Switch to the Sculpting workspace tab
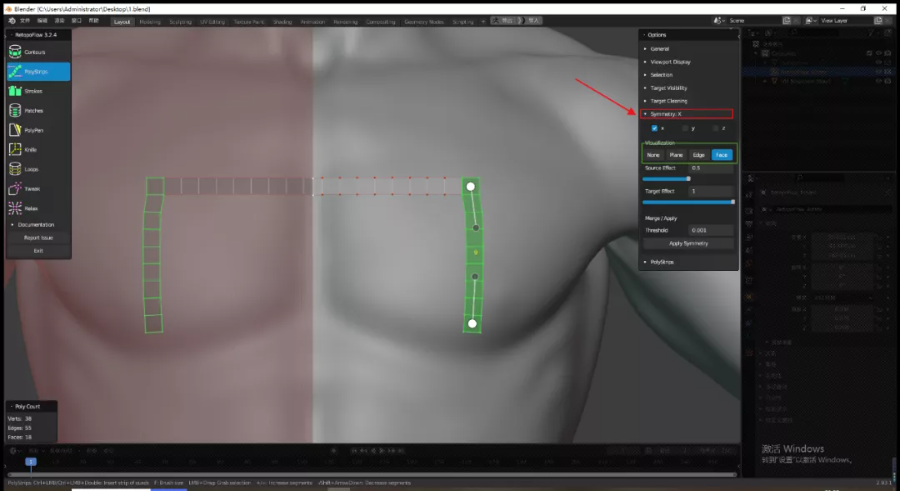The image size is (900, 491). 180,21
